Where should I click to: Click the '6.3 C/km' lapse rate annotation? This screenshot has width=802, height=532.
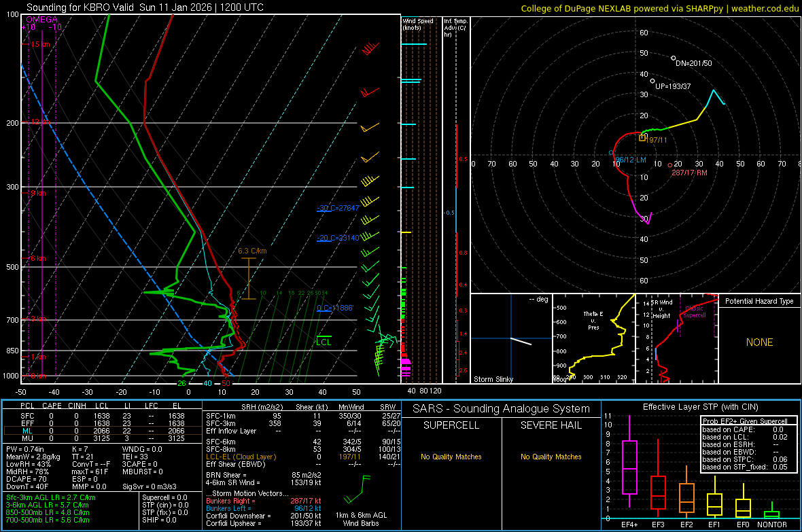[252, 251]
